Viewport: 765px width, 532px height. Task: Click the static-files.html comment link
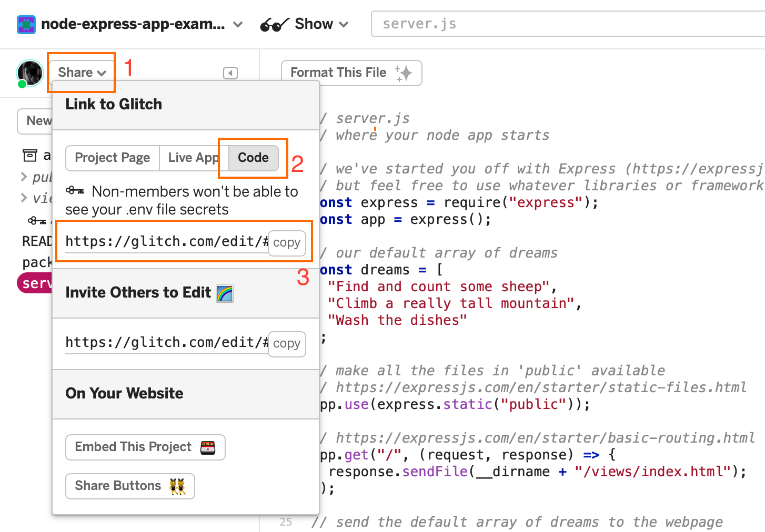click(x=541, y=387)
